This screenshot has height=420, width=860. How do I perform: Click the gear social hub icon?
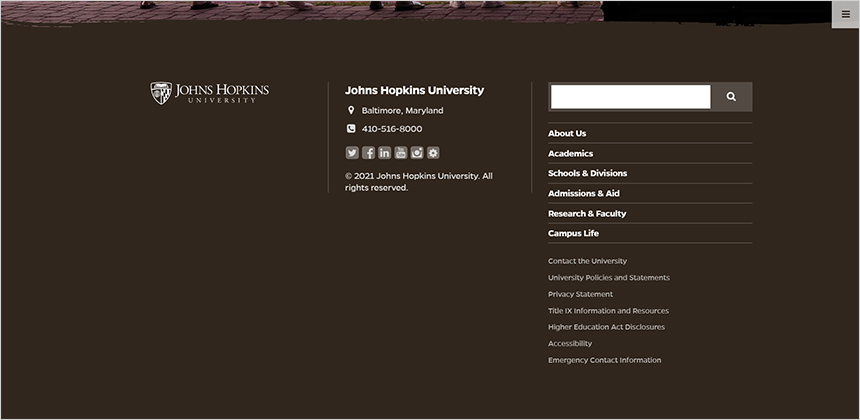[433, 153]
